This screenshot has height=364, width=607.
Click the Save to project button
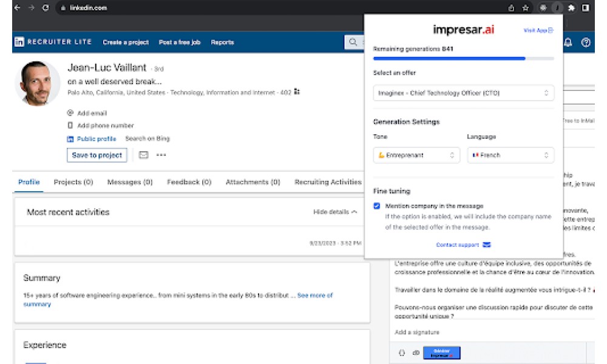click(x=97, y=155)
